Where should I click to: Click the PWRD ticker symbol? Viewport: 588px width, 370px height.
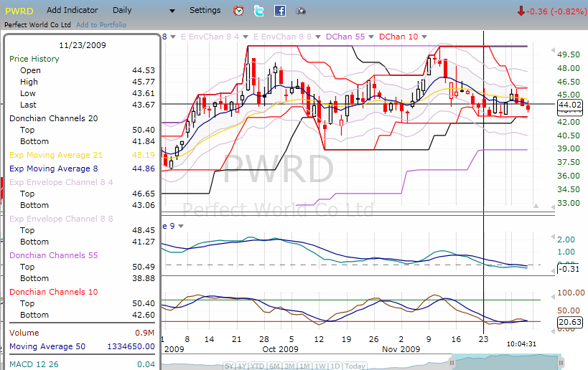click(x=19, y=11)
